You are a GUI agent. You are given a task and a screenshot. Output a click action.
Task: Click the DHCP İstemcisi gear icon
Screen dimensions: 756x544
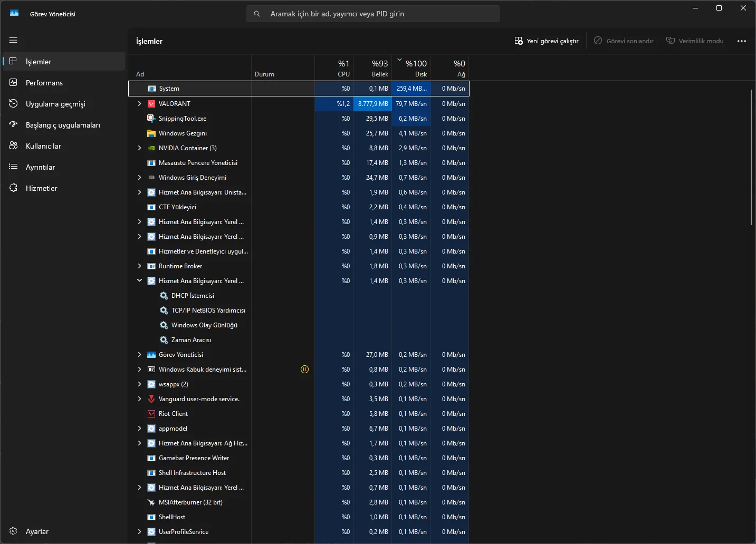(x=164, y=296)
